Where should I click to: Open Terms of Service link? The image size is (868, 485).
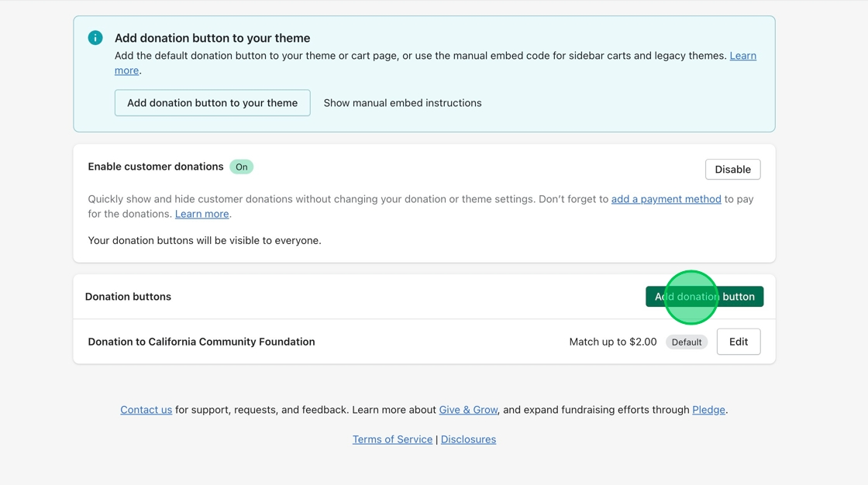[392, 439]
